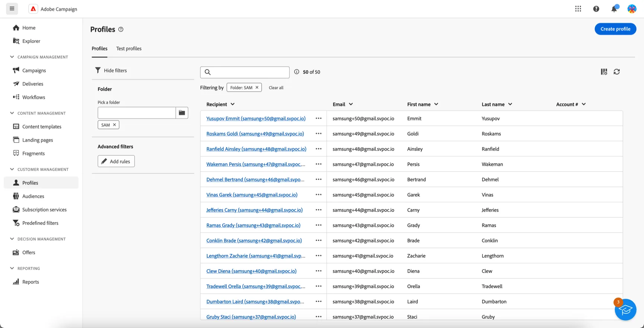This screenshot has width=644, height=328.
Task: Open Ranfield Ainsley recipient link
Action: pos(256,149)
